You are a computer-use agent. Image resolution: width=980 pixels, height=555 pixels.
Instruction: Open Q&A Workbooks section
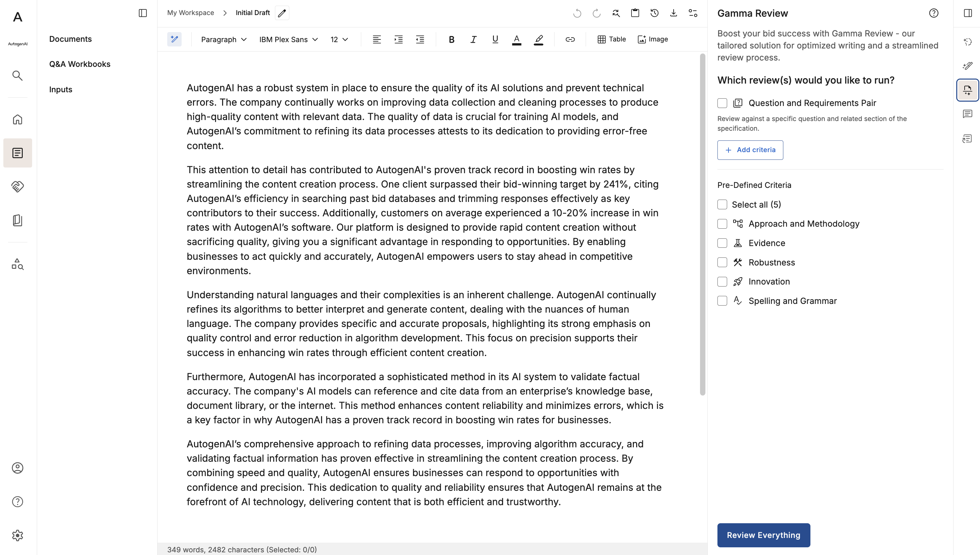pyautogui.click(x=80, y=64)
